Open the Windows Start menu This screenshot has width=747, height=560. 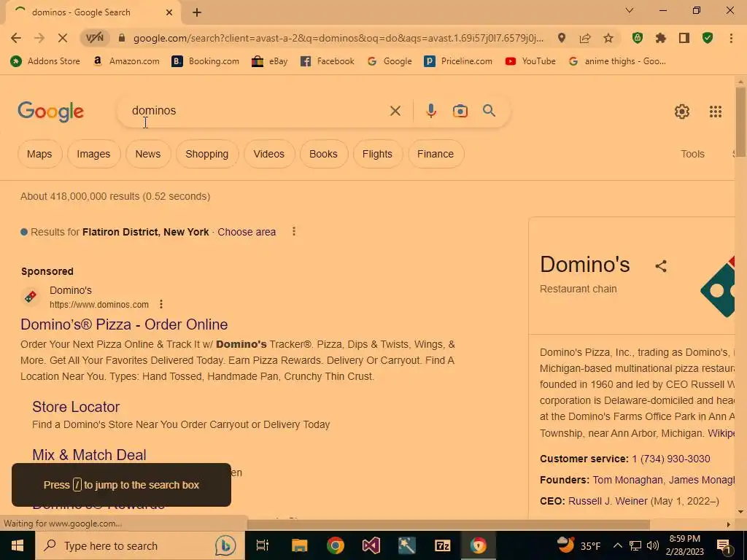coord(18,545)
